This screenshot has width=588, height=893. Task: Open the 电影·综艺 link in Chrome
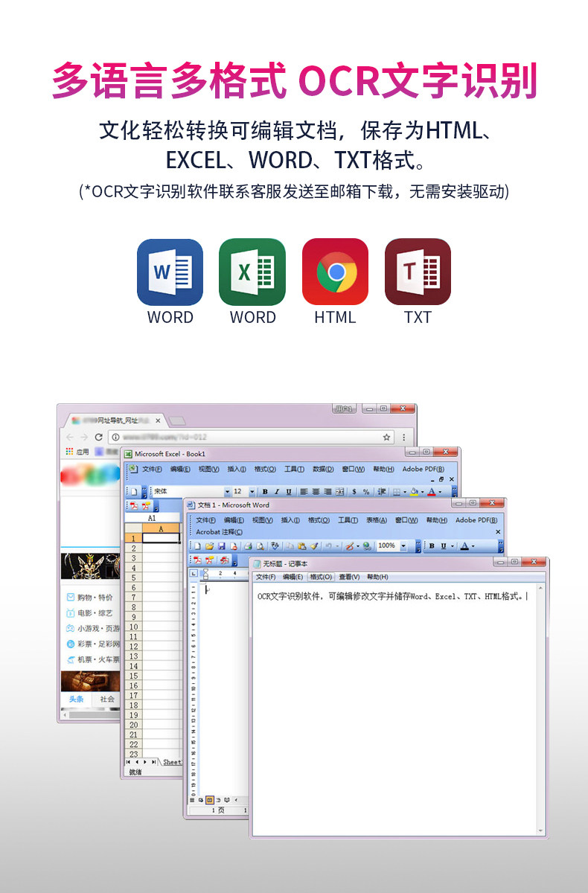pos(95,612)
